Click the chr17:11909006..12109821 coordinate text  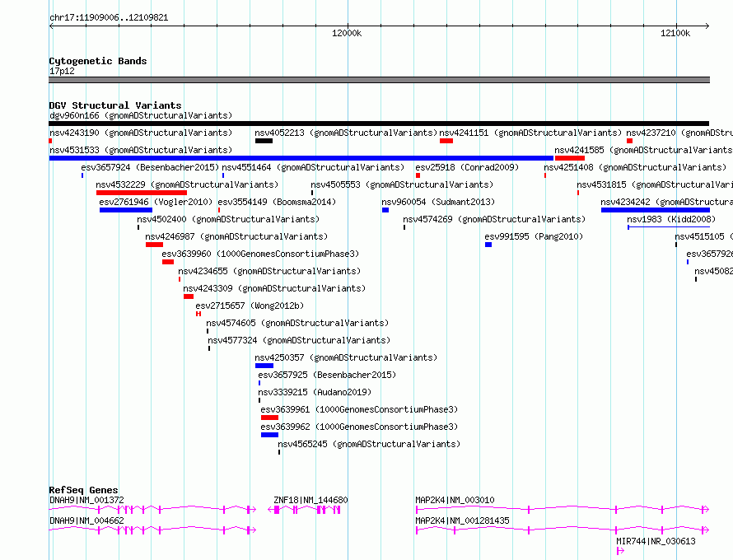109,17
